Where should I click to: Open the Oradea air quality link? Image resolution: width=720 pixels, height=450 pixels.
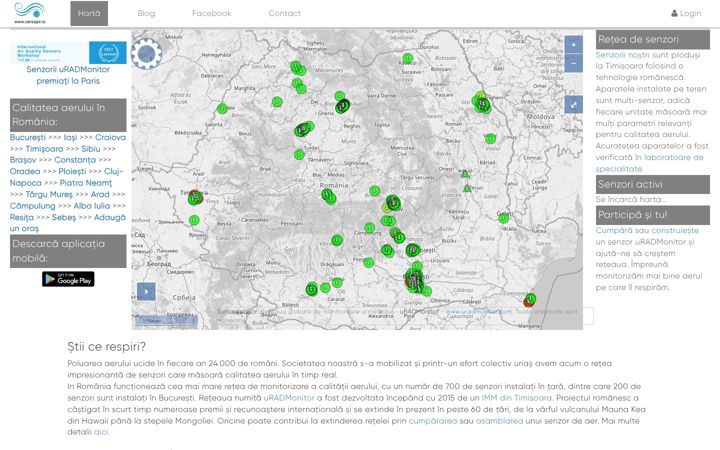pos(25,171)
